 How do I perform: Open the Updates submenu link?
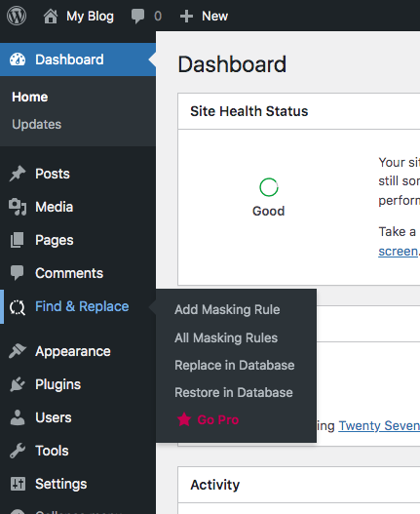coord(37,124)
